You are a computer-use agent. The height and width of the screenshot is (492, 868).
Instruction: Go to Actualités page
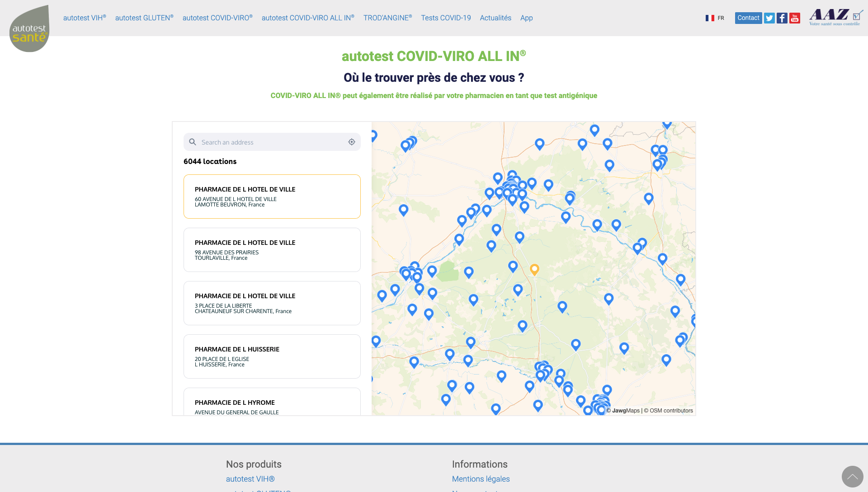495,18
